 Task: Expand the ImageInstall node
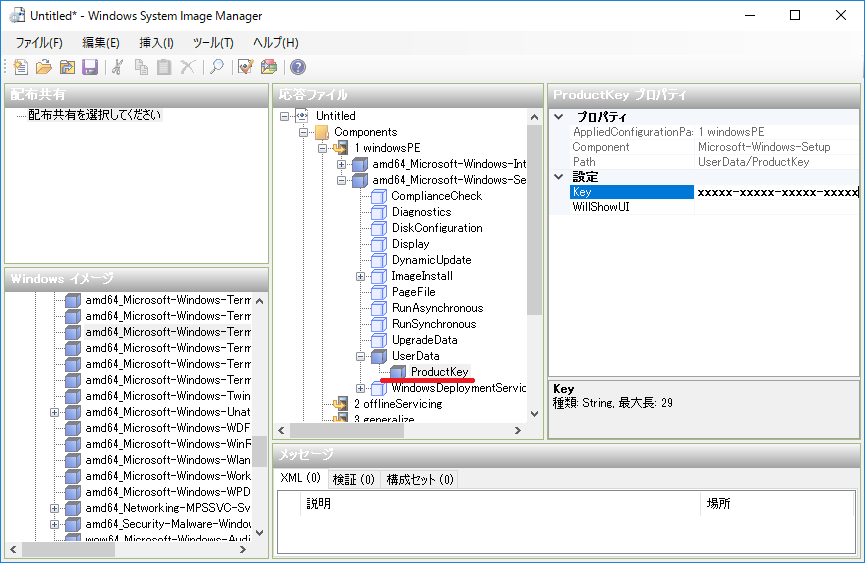tap(360, 276)
